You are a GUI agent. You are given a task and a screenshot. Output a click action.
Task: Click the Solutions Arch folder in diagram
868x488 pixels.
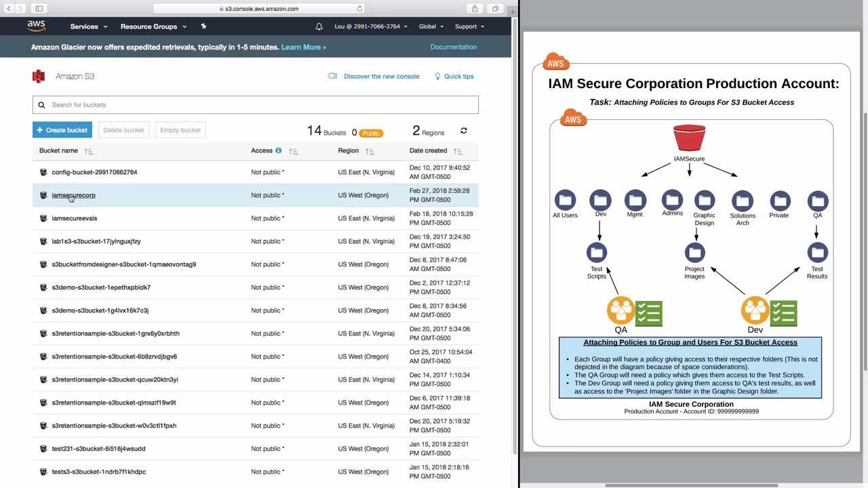743,201
